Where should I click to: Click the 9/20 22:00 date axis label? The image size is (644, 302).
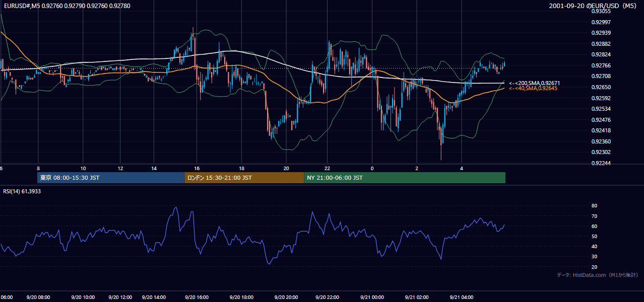point(328,297)
